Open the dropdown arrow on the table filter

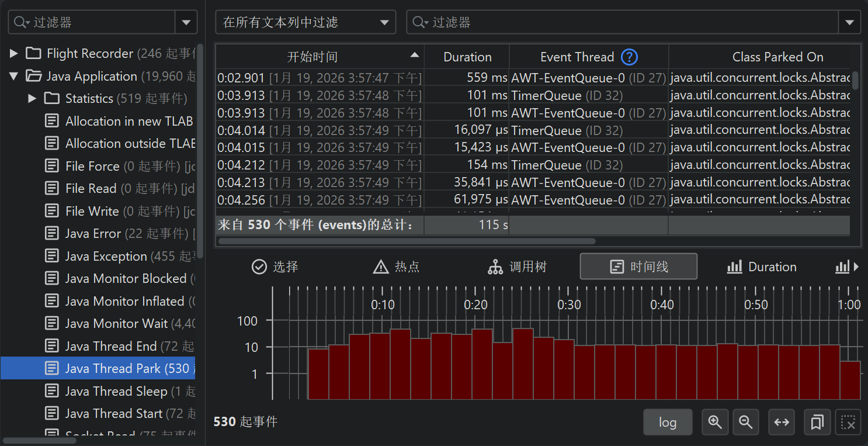pos(850,22)
